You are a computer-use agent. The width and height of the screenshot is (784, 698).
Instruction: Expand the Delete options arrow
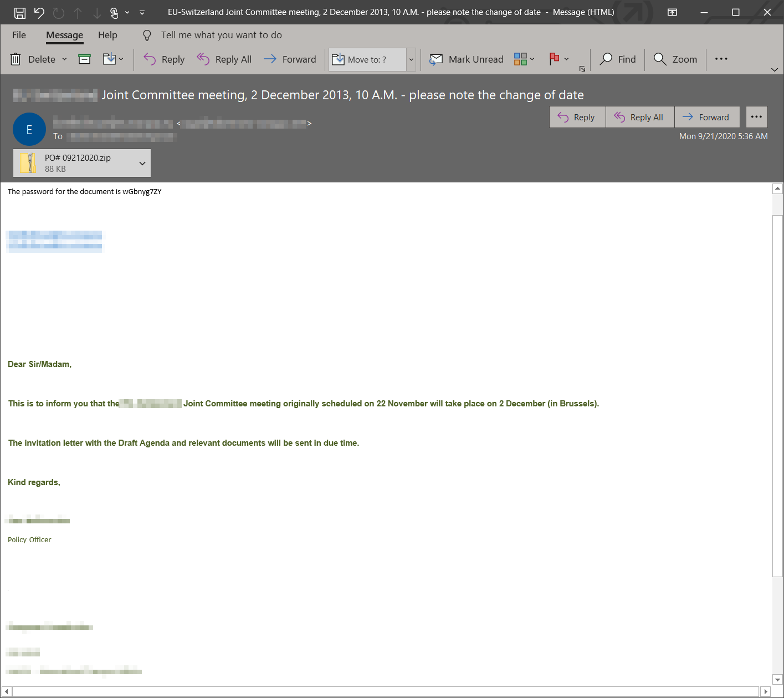click(x=64, y=59)
